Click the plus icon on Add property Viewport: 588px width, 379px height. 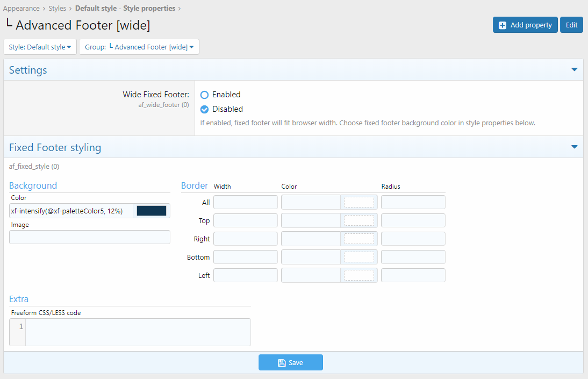tap(503, 25)
